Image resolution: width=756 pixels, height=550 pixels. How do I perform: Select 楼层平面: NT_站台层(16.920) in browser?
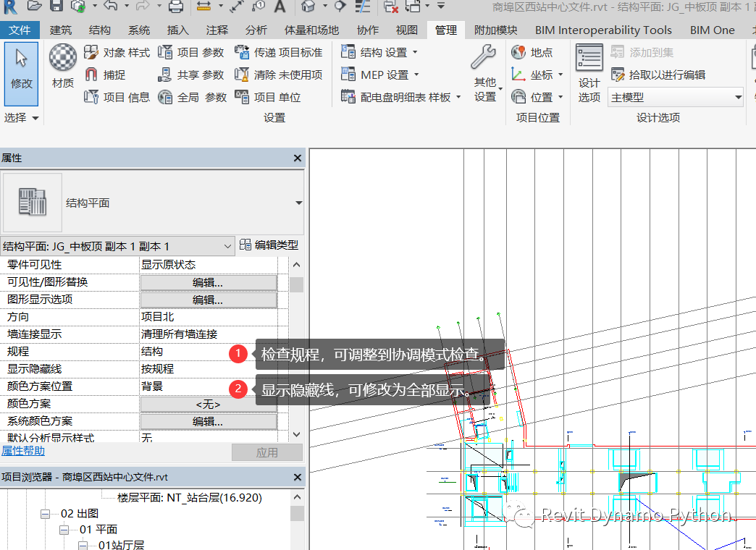(190, 497)
